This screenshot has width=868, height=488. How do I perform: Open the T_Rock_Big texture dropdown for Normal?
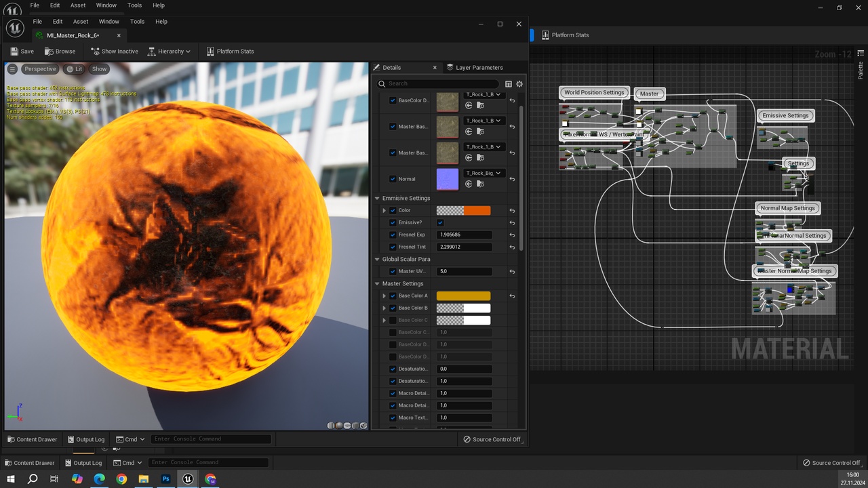tap(484, 174)
